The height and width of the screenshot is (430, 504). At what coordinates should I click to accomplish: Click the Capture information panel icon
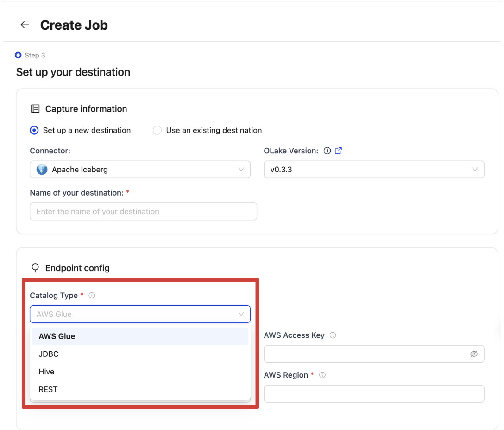click(35, 108)
